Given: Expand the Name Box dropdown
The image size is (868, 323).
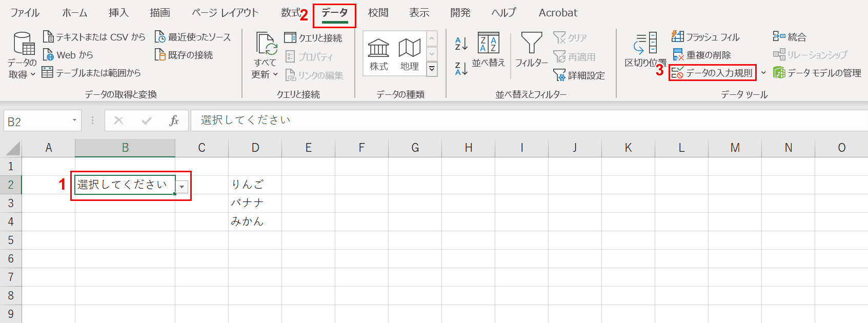Looking at the screenshot, I should [74, 120].
